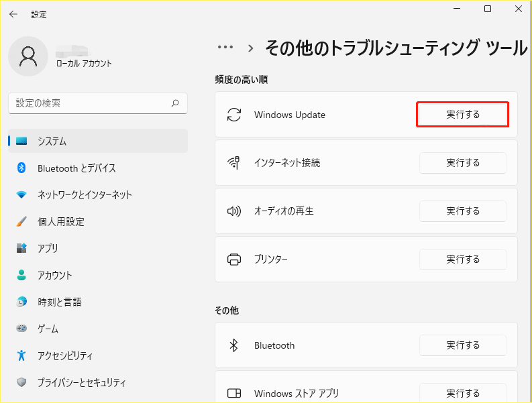The width and height of the screenshot is (532, 403).
Task: Open the breadcrumb ellipsis menu
Action: (x=225, y=48)
